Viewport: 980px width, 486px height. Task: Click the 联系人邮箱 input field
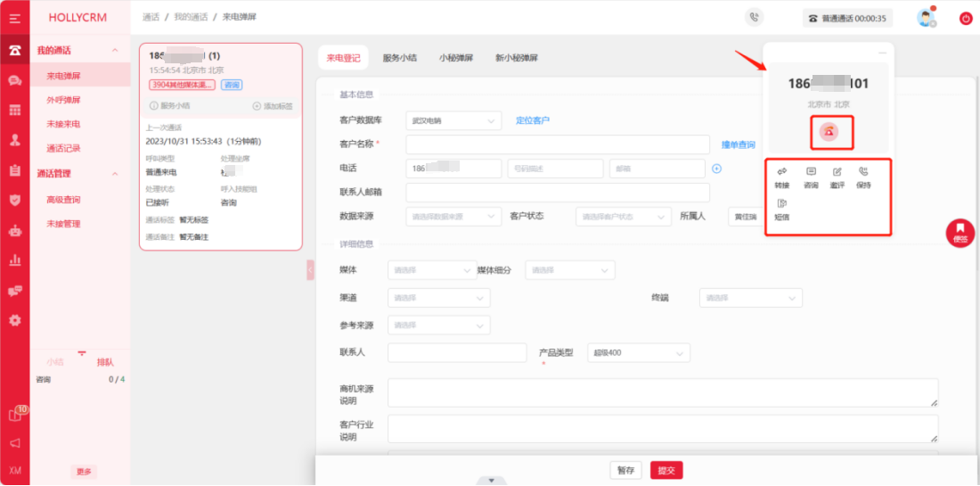558,193
